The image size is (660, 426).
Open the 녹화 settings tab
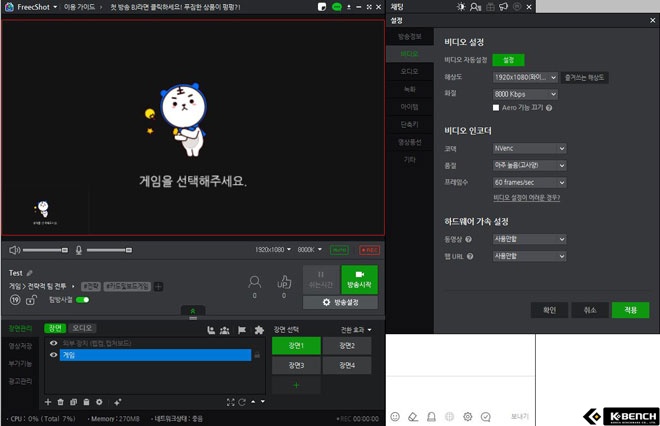pos(410,89)
